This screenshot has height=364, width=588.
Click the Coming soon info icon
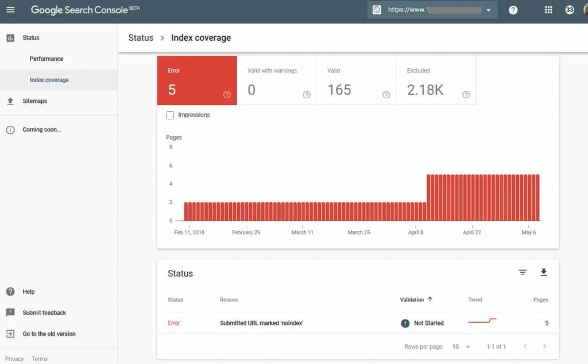tap(11, 129)
